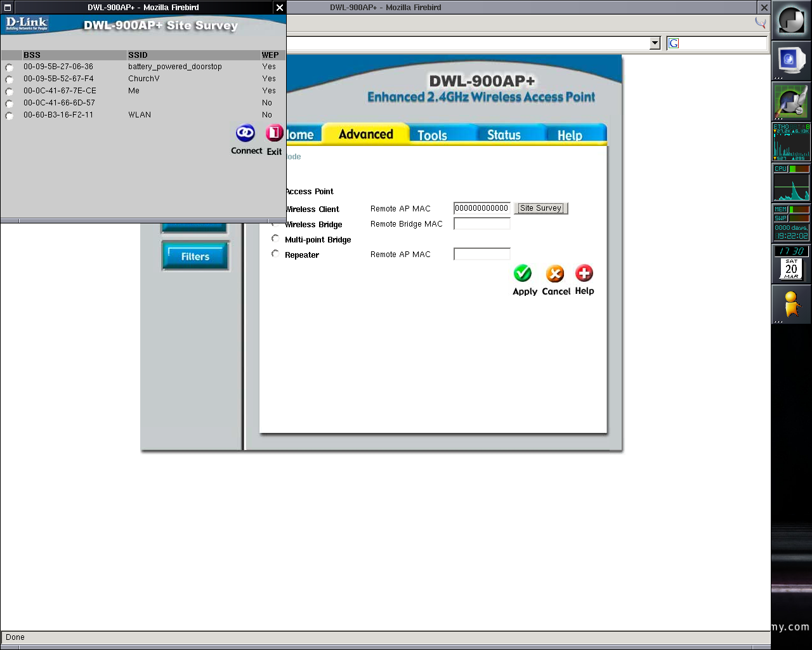812x650 pixels.
Task: Click the MEM/SWP uptime monitor applet
Action: pos(791,223)
